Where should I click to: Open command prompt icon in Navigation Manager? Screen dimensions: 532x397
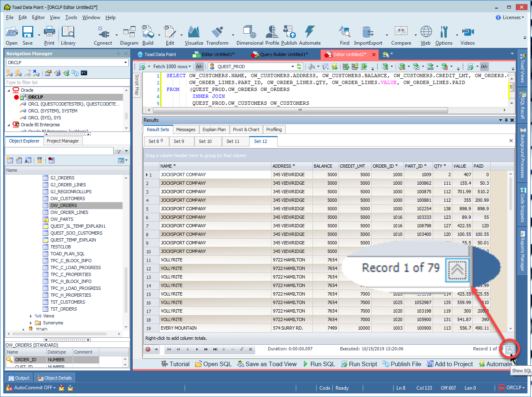(84, 73)
